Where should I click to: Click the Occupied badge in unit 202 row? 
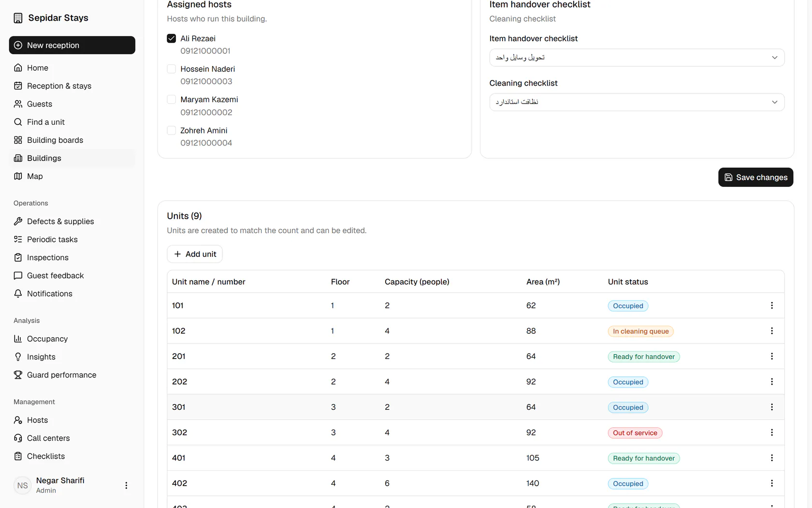(x=628, y=382)
